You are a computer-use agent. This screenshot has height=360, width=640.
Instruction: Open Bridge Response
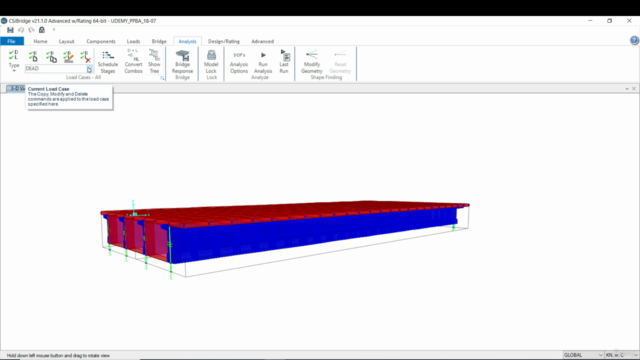point(182,62)
